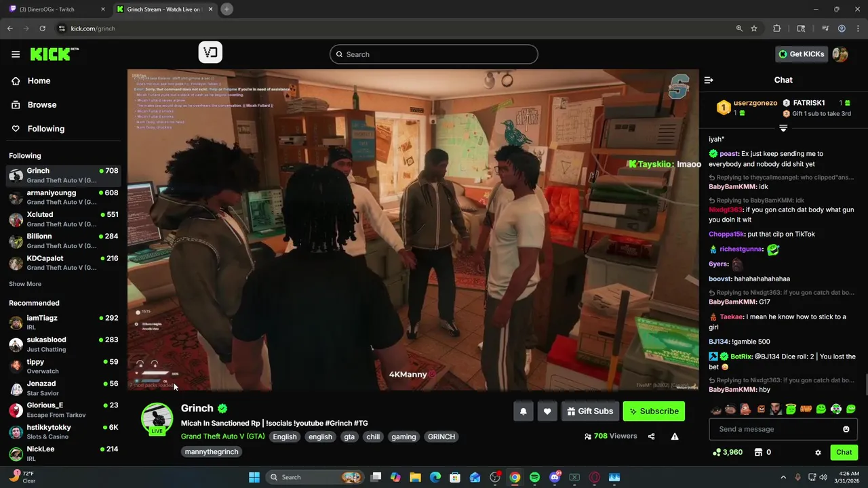Open Billionn channel in Following list
868x488 pixels.
click(64, 241)
